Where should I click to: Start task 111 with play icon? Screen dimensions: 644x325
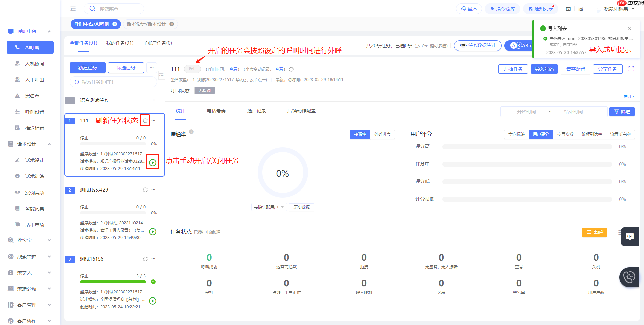coord(153,163)
